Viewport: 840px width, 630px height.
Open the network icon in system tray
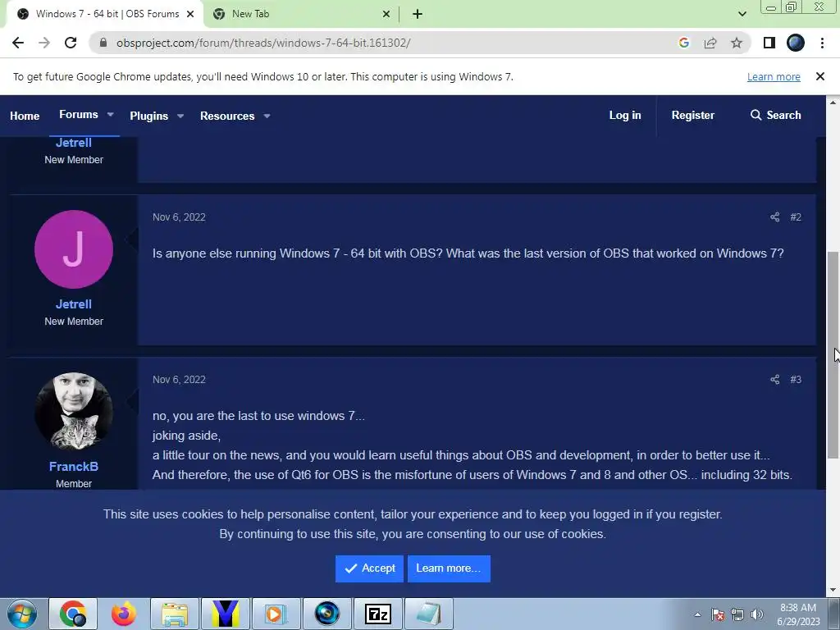pos(737,614)
